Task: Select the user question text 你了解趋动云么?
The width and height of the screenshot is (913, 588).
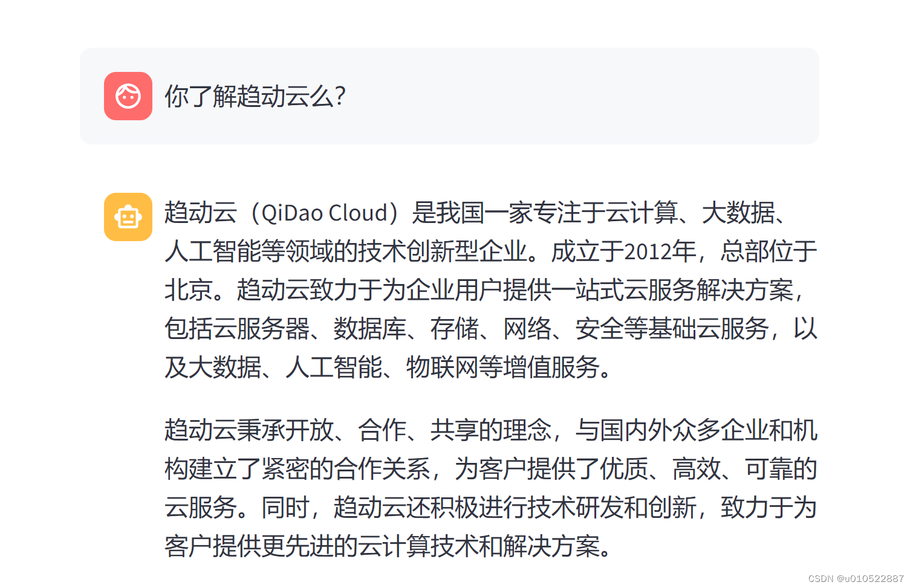Action: click(255, 96)
